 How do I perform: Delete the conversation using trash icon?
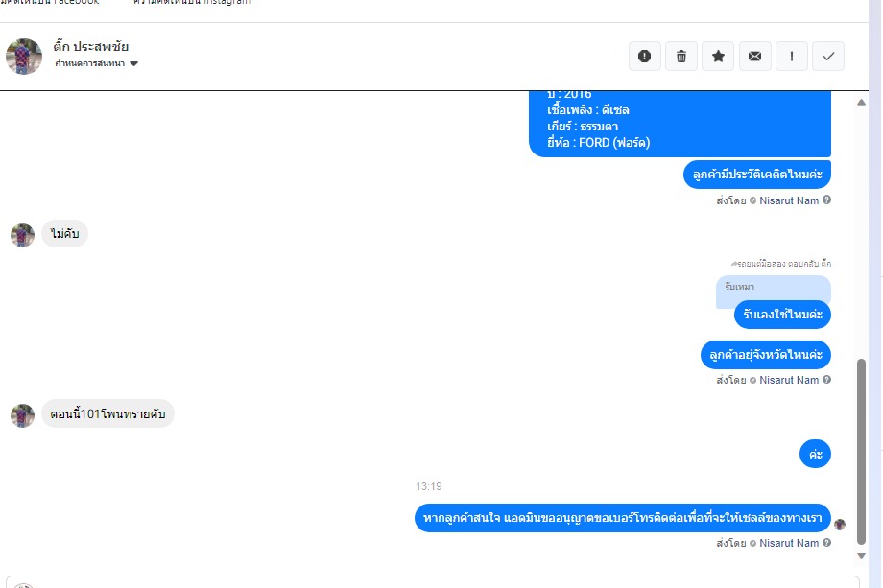(681, 57)
